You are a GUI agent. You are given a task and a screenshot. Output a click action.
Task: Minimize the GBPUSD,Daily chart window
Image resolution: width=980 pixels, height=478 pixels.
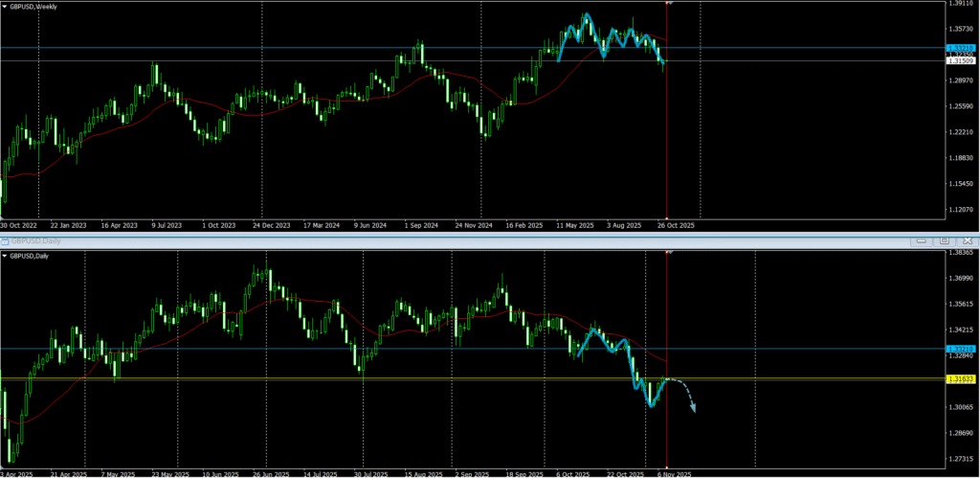(x=924, y=241)
